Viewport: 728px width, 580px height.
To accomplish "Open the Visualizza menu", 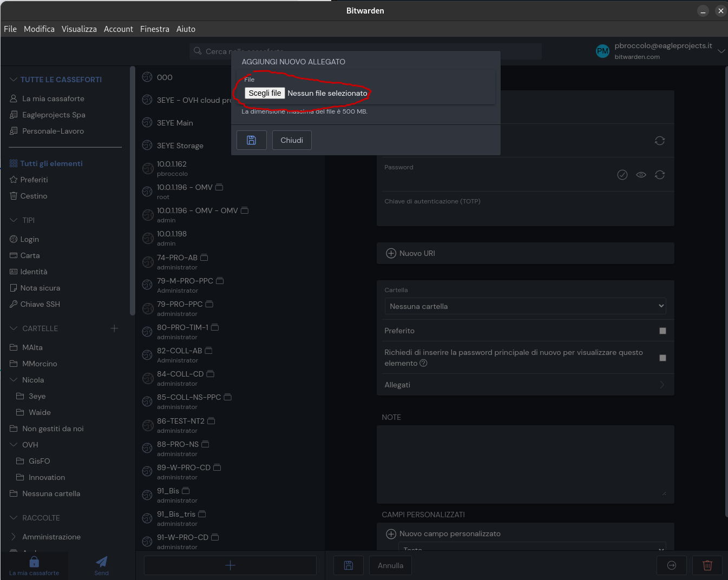I will [79, 29].
